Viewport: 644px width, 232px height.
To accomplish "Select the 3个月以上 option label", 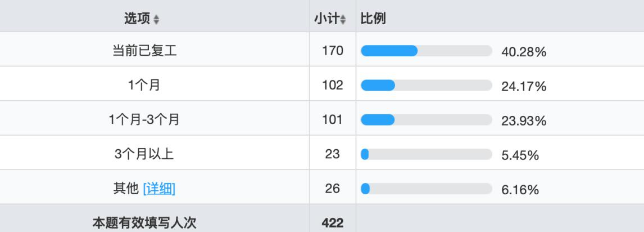I will click(145, 154).
